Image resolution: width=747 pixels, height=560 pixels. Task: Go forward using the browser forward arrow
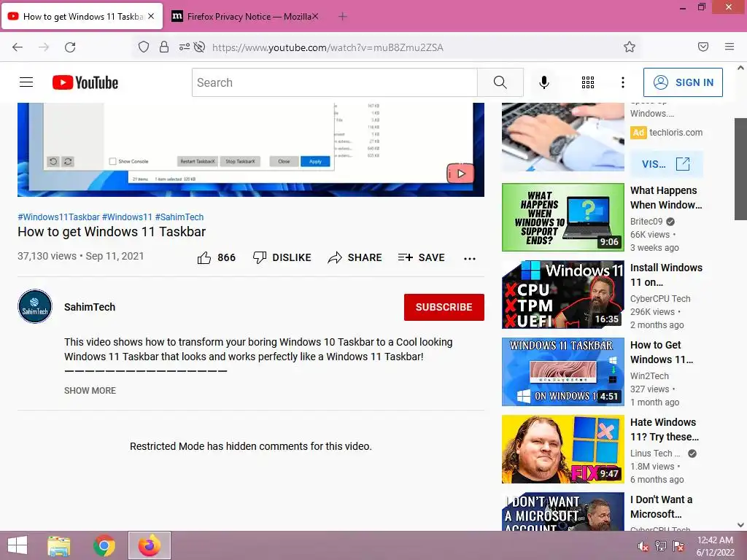coord(44,47)
